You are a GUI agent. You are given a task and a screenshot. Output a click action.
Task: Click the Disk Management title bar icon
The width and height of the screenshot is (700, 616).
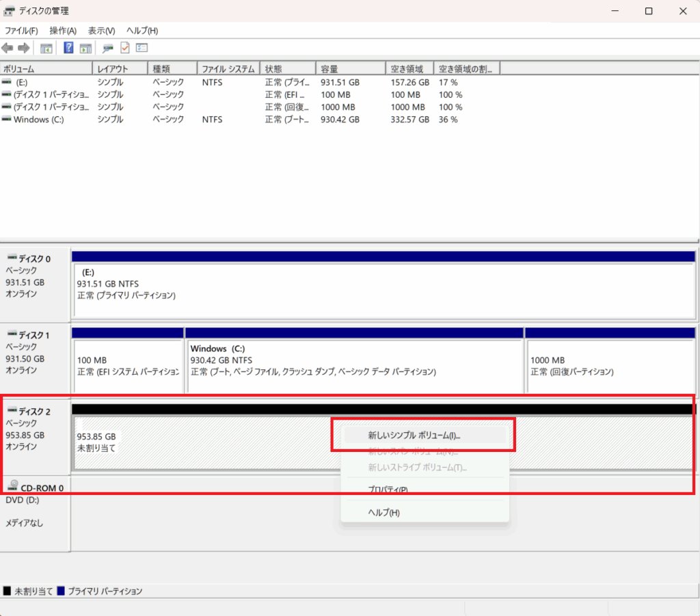click(9, 11)
